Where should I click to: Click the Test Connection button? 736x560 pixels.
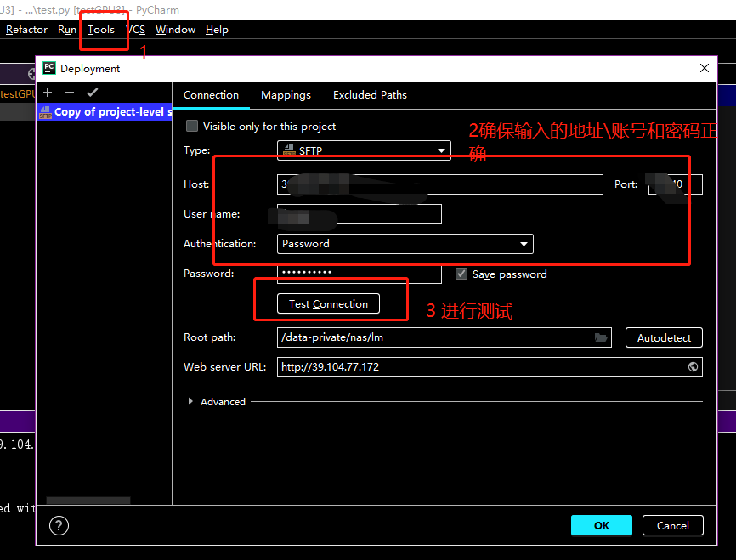[x=328, y=303]
